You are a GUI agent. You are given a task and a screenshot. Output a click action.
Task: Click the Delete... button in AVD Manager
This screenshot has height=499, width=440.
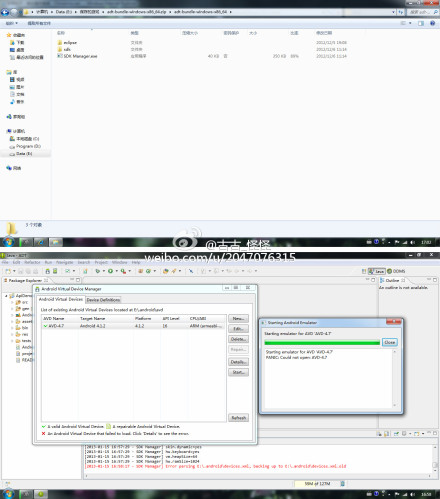(x=238, y=339)
